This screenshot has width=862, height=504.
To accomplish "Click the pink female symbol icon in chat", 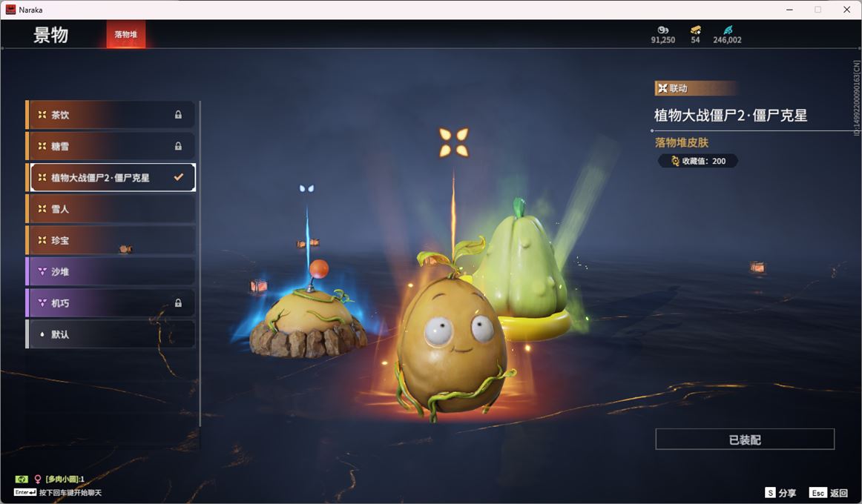I will point(38,479).
